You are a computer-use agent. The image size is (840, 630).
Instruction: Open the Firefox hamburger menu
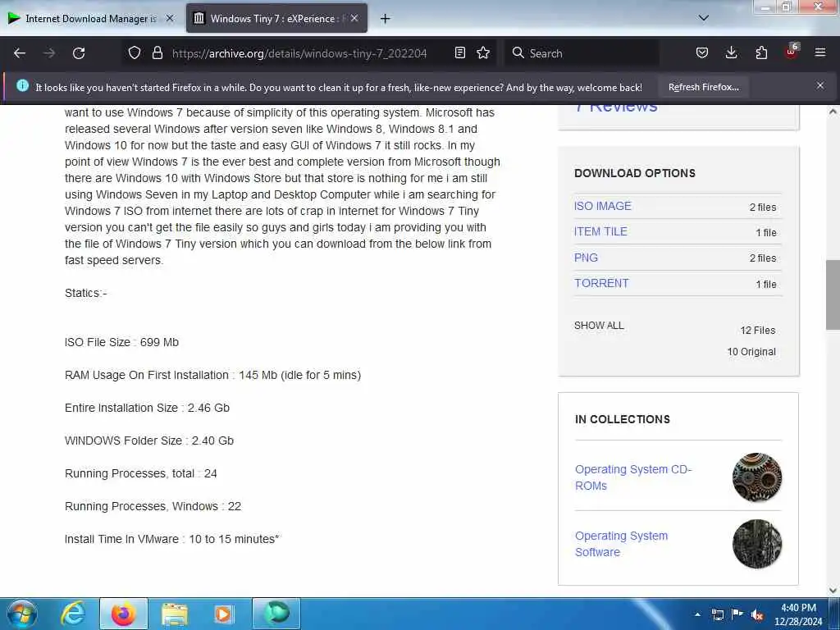(x=820, y=53)
